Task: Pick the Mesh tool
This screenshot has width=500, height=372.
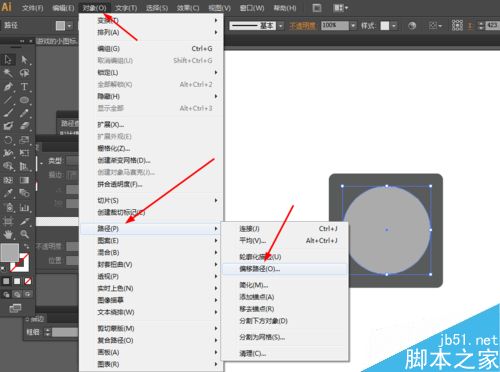Action: (x=8, y=180)
